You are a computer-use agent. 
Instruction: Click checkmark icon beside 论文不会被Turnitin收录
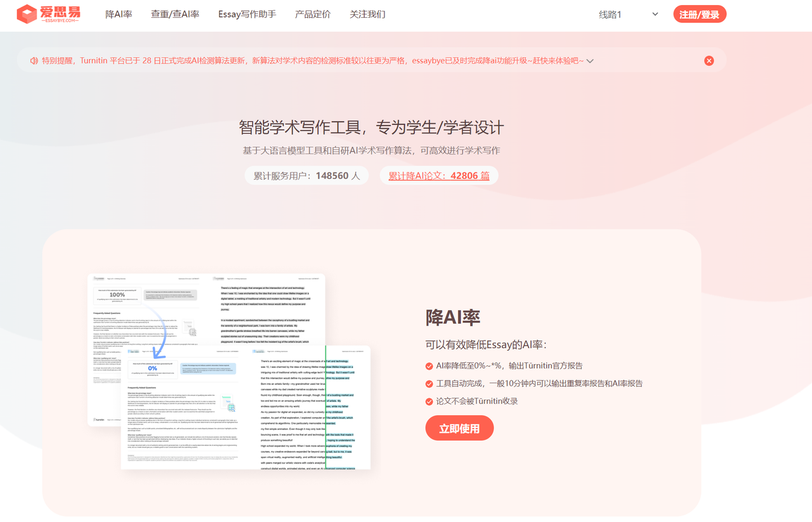pyautogui.click(x=429, y=401)
